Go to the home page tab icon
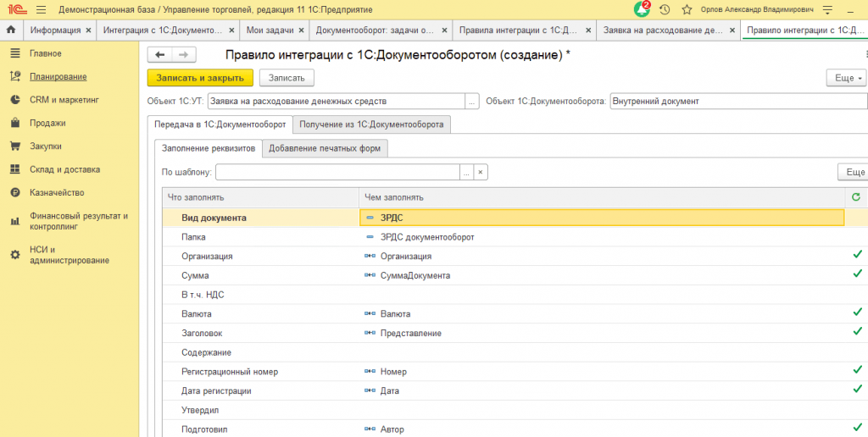The height and width of the screenshot is (437, 868). [10, 30]
